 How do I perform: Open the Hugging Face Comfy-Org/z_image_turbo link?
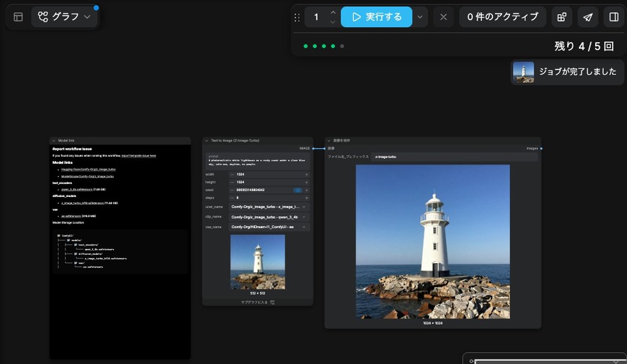[88, 170]
